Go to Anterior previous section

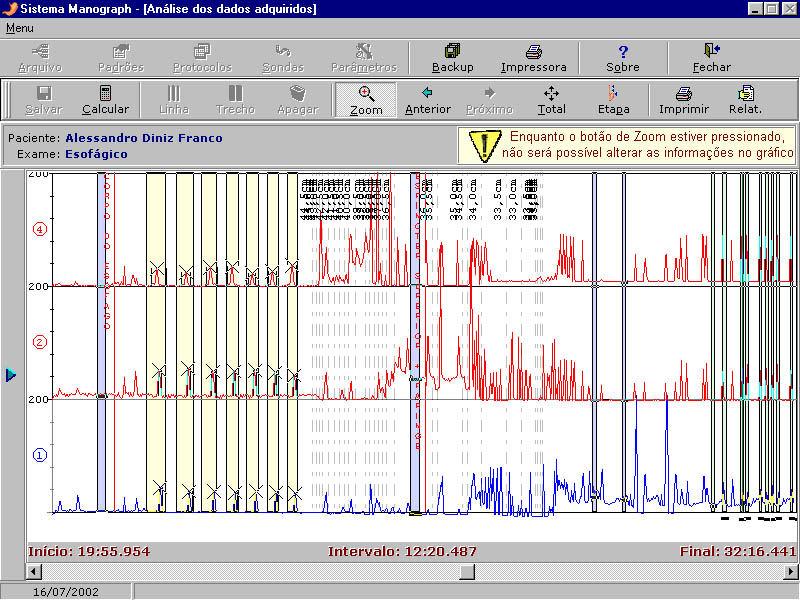pyautogui.click(x=427, y=100)
